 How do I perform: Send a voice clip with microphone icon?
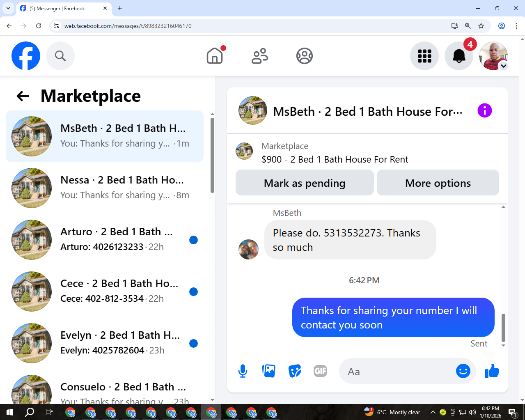(x=243, y=371)
